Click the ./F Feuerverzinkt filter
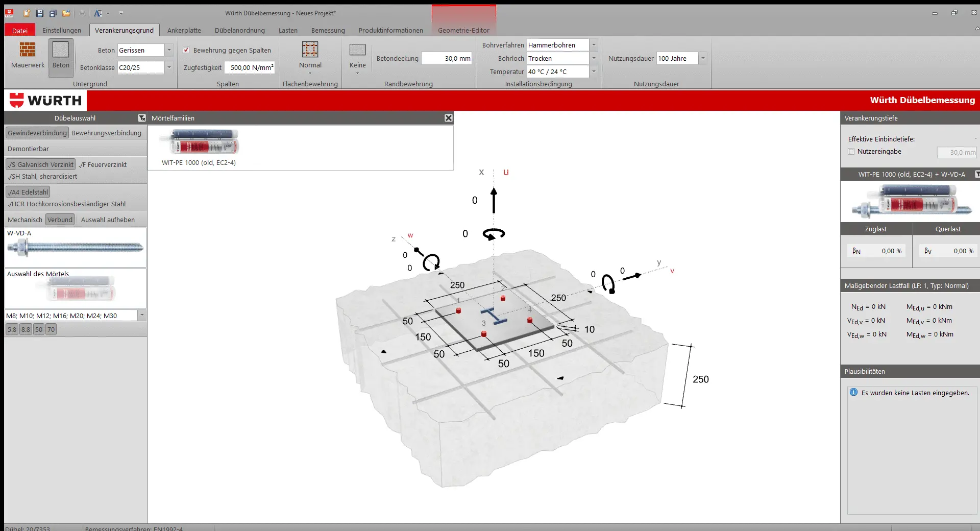The height and width of the screenshot is (531, 980). point(103,164)
